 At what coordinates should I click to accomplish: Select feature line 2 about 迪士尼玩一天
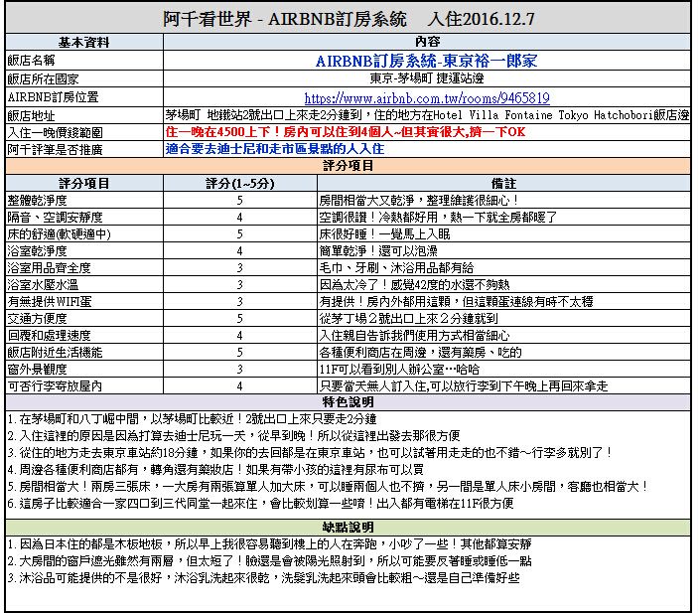(233, 436)
